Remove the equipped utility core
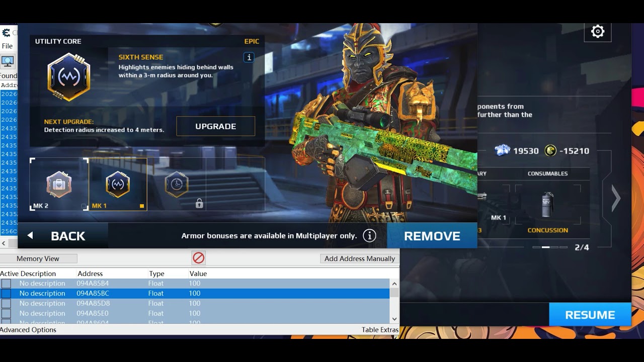 [x=432, y=236]
